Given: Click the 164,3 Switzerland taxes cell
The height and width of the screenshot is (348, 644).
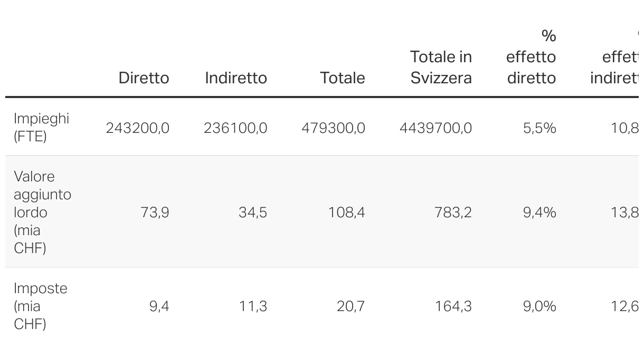Looking at the screenshot, I should pos(453,306).
